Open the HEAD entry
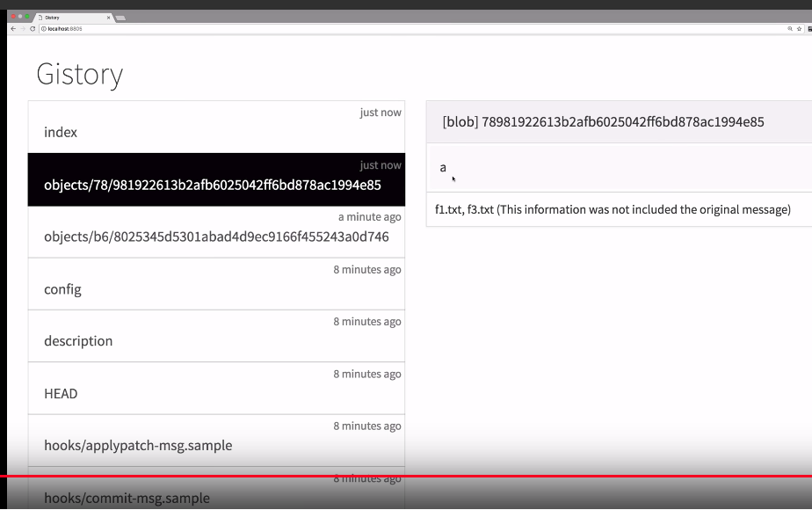812x510 pixels. (216, 388)
